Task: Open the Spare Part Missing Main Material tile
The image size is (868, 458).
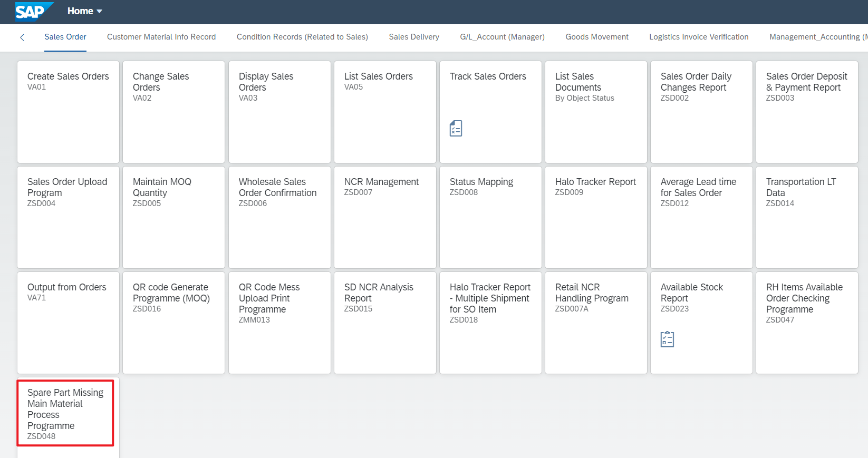Action: [x=65, y=414]
